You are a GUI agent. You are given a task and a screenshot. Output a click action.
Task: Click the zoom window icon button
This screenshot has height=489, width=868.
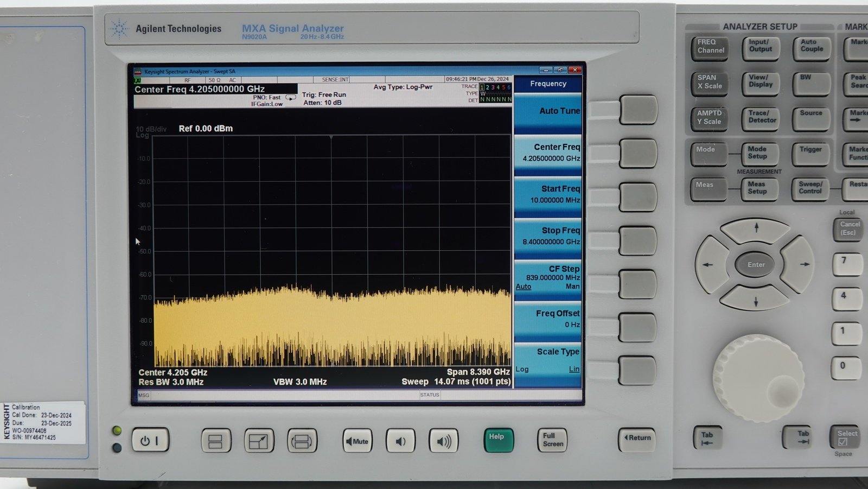pos(259,441)
